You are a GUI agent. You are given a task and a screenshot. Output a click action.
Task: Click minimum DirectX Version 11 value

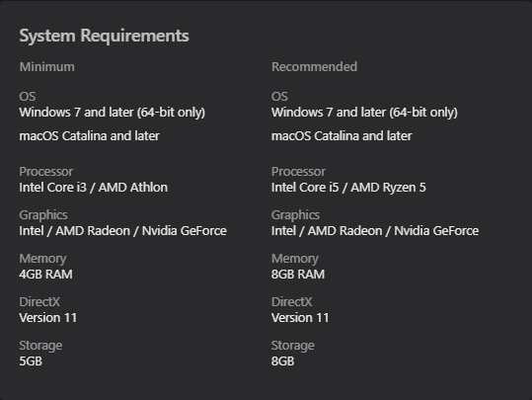click(47, 318)
